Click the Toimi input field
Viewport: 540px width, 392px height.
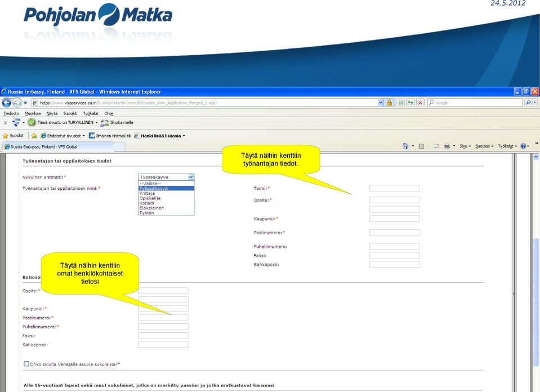(395, 188)
